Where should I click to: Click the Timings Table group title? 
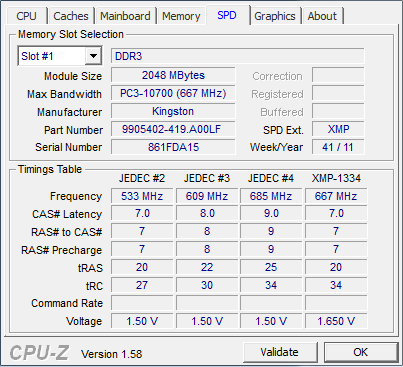50,169
